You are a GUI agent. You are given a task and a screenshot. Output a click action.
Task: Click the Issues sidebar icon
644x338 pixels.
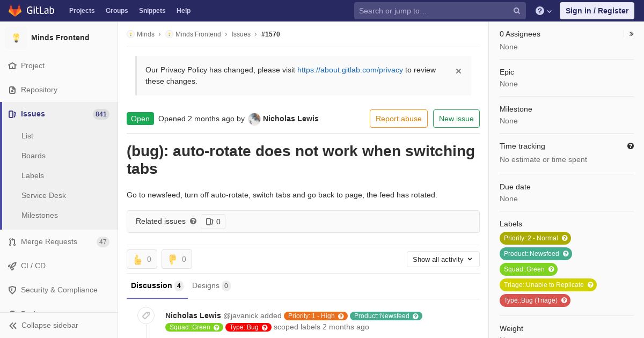click(x=12, y=114)
